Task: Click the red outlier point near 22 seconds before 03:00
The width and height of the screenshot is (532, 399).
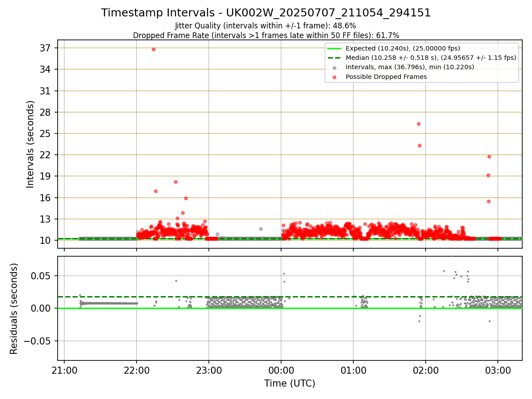Action: pos(489,156)
